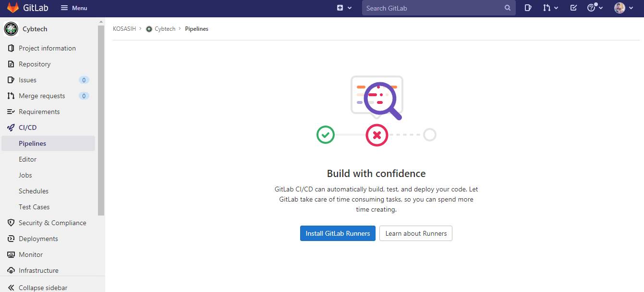Go to KOSASIH breadcrumb

click(x=125, y=29)
